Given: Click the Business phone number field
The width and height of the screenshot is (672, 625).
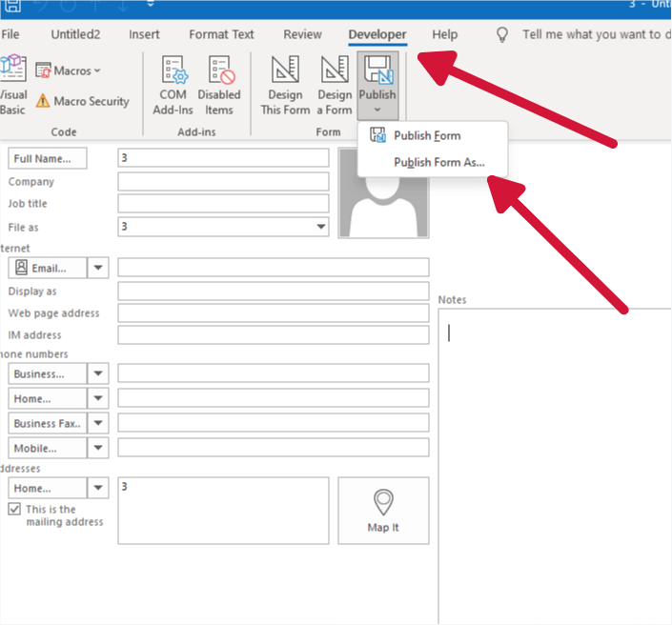Looking at the screenshot, I should point(274,373).
